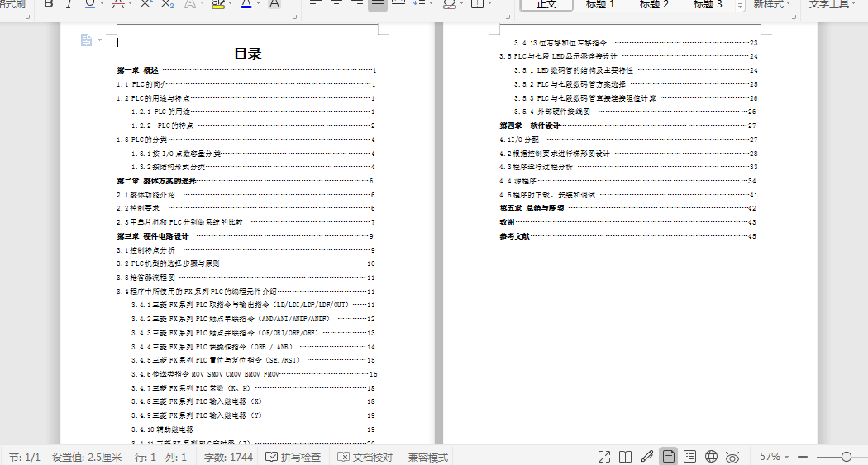868x465 pixels.
Task: Open text effects dropdown arrow
Action: [x=202, y=4]
